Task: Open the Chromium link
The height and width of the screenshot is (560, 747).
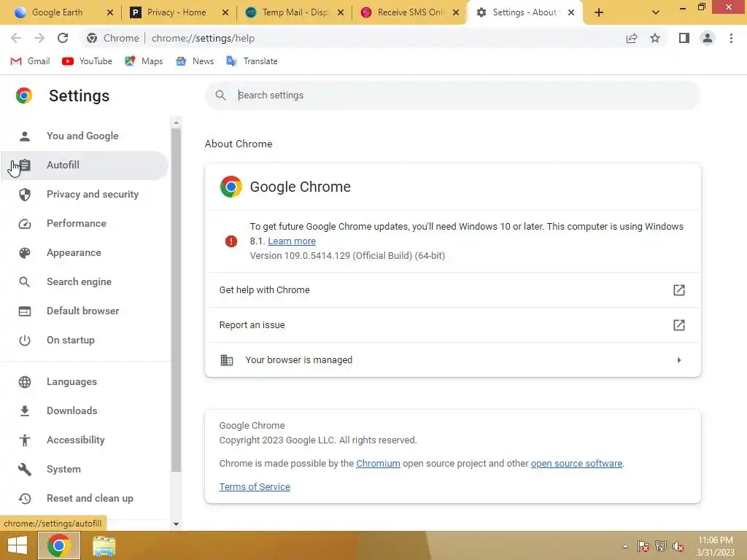Action: pyautogui.click(x=378, y=463)
